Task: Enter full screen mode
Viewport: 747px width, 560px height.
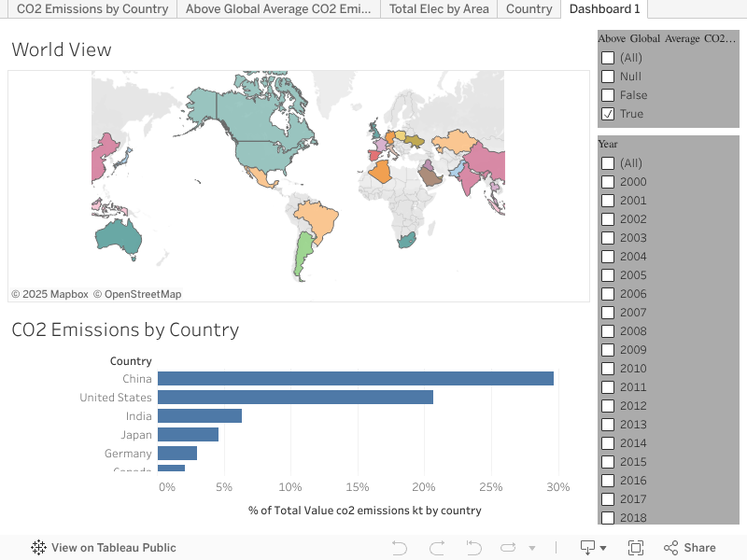Action: [636, 548]
